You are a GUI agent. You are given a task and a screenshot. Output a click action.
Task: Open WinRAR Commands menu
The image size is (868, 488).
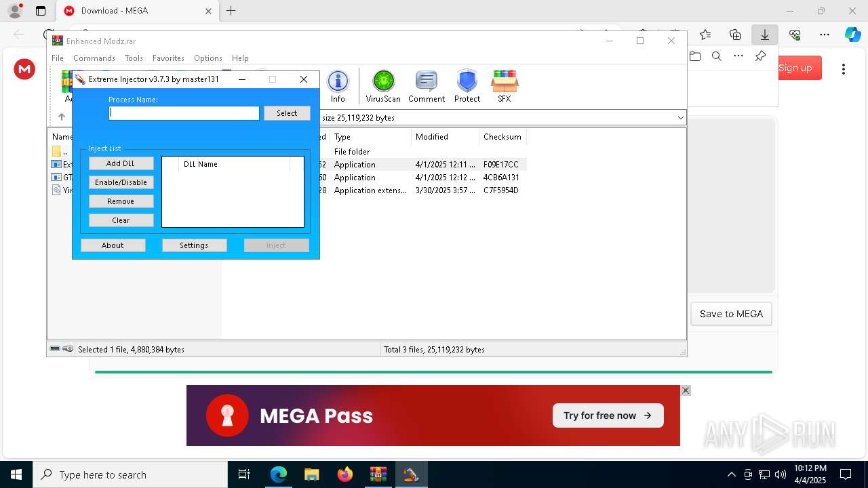(94, 58)
